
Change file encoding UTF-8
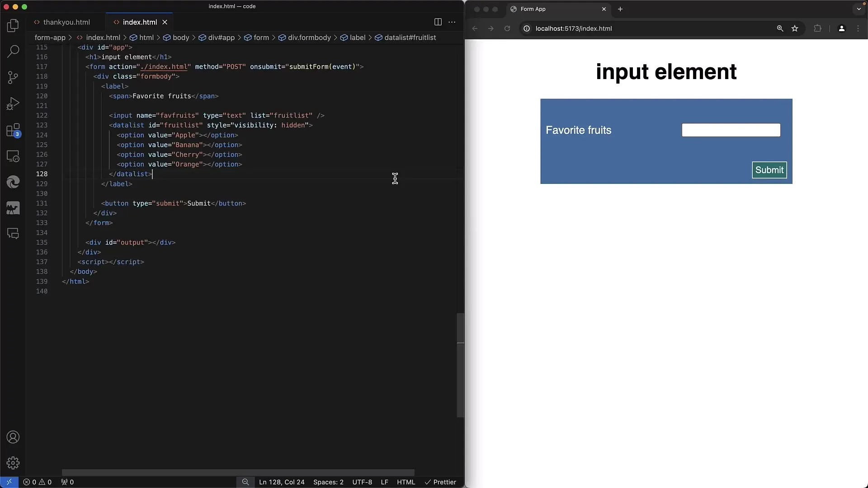tap(362, 482)
